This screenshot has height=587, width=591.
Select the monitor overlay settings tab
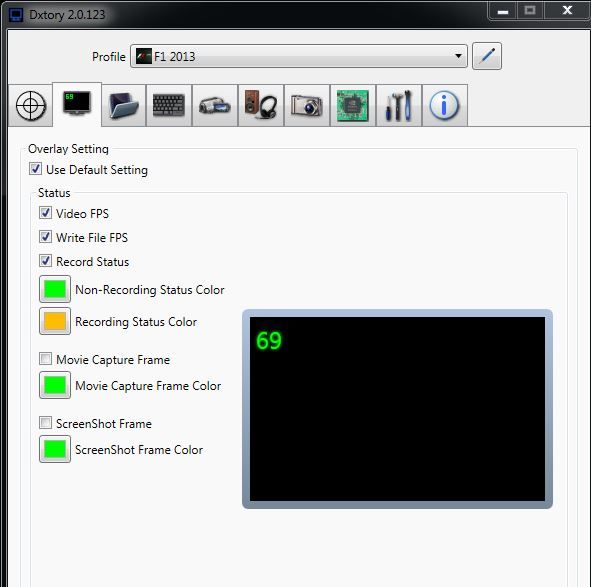coord(77,104)
